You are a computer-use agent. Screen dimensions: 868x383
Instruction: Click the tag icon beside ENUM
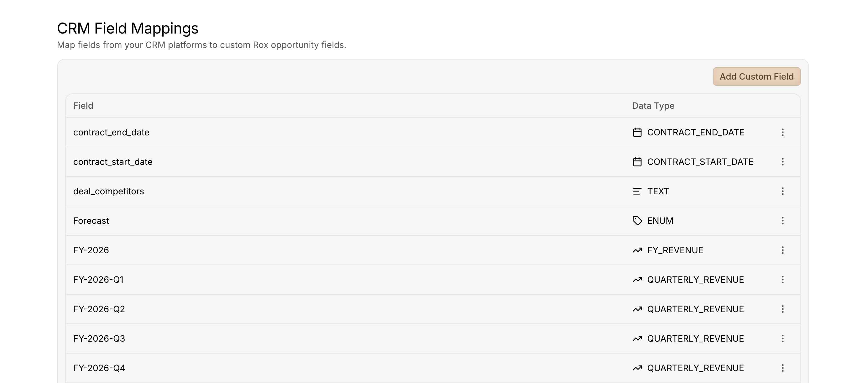[637, 221]
